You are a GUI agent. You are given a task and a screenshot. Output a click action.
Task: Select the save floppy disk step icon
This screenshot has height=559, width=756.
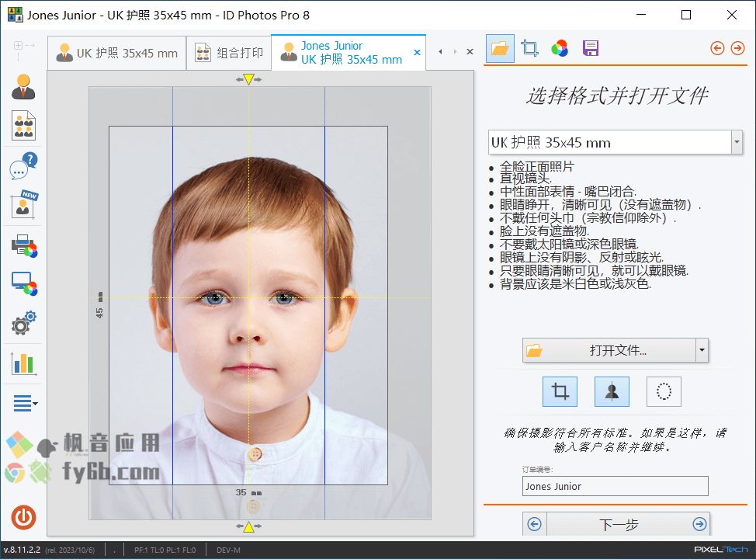point(590,48)
